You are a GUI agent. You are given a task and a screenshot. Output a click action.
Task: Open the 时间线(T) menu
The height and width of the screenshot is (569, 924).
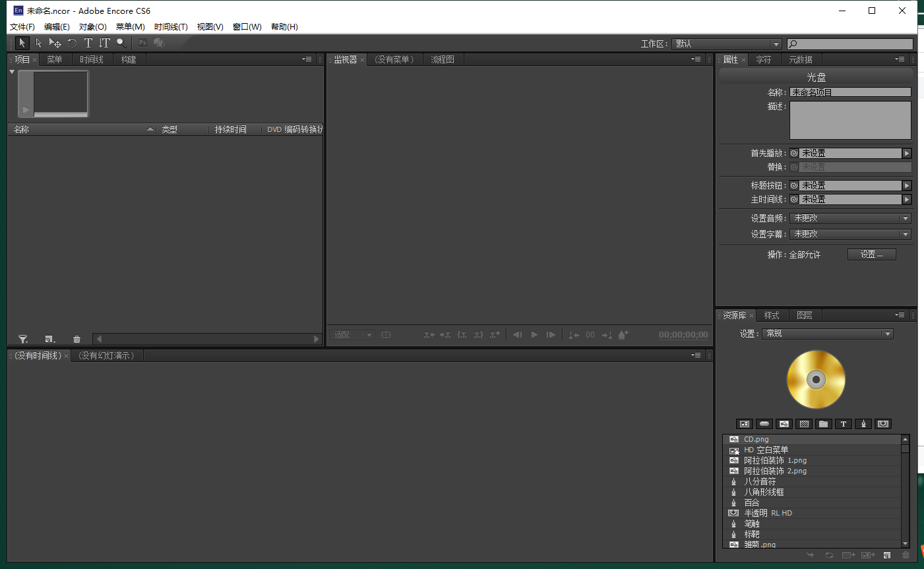[171, 27]
